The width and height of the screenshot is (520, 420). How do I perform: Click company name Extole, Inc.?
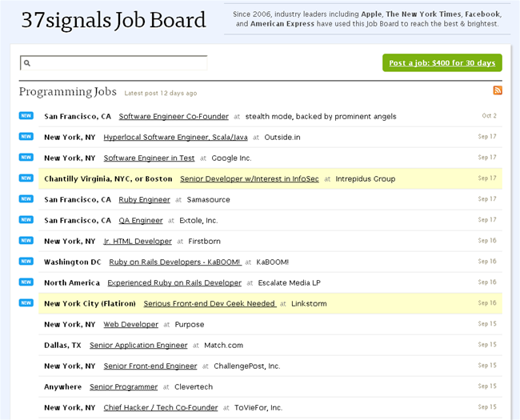click(198, 221)
